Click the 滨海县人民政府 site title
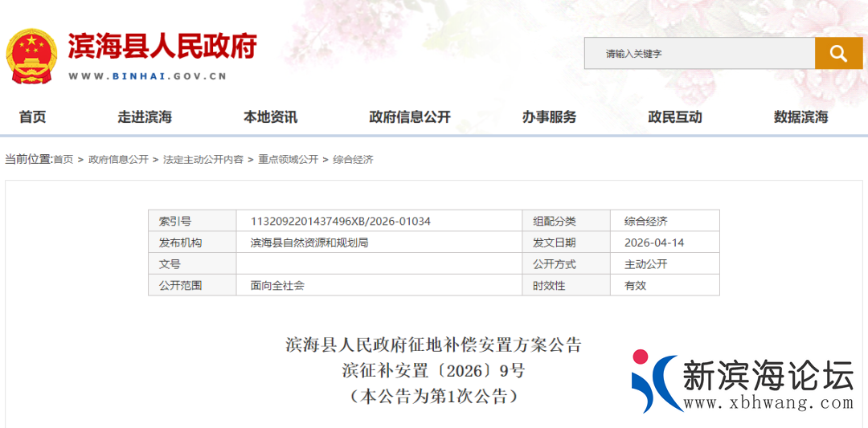This screenshot has width=868, height=428. (162, 47)
